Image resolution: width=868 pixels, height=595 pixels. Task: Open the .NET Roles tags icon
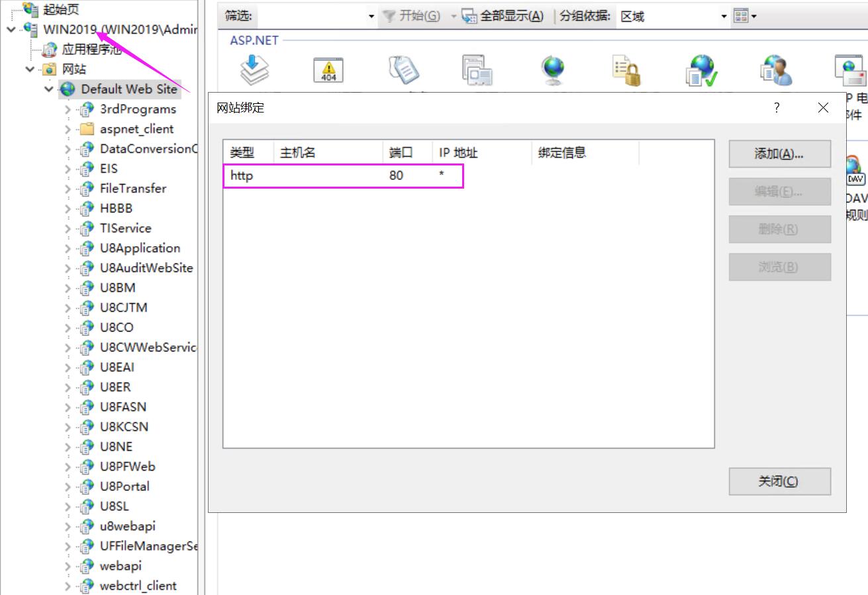(x=404, y=70)
